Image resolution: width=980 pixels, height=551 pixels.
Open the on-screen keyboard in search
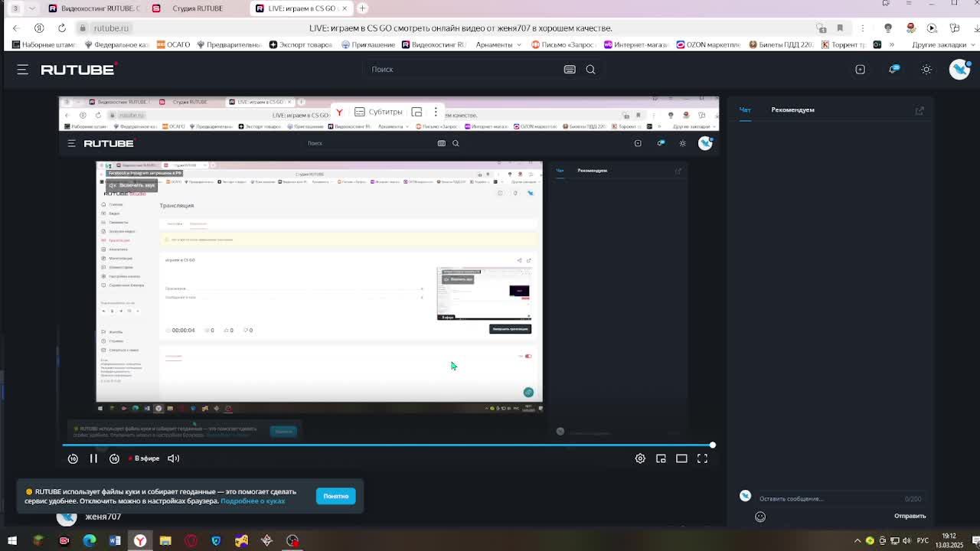(x=570, y=70)
